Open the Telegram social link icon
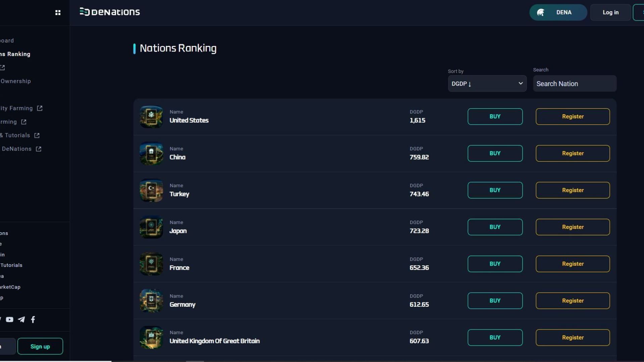644x362 pixels. pyautogui.click(x=21, y=319)
